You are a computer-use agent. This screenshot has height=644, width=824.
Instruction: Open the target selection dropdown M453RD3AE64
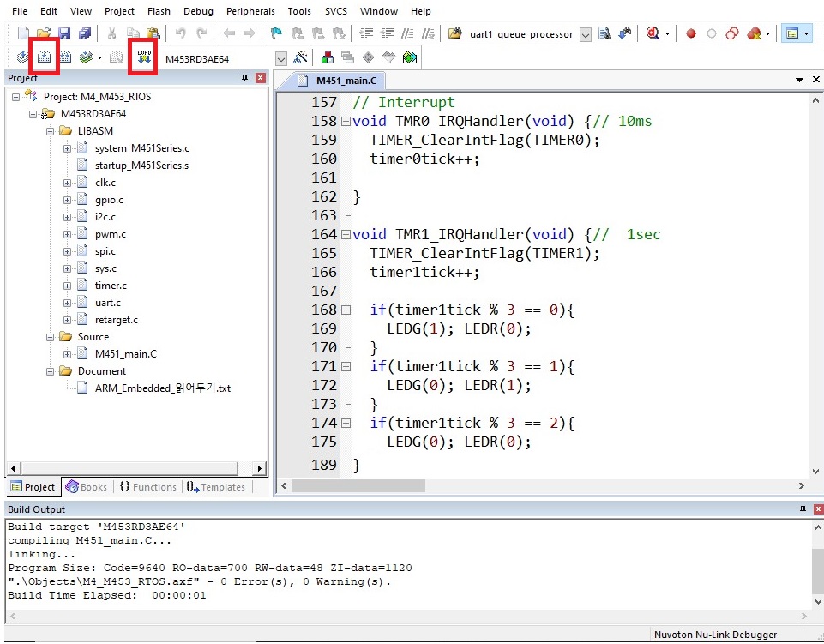280,57
